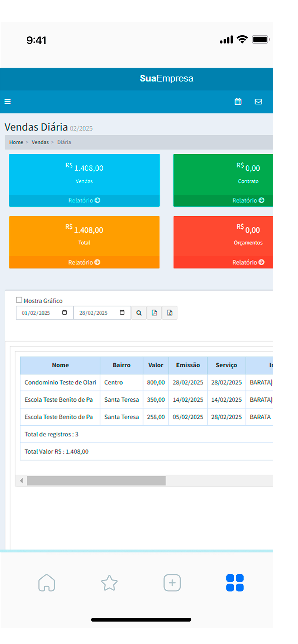The width and height of the screenshot is (298, 644).
Task: Open start date picker calendar for 01/02/2025
Action: [x=64, y=312]
